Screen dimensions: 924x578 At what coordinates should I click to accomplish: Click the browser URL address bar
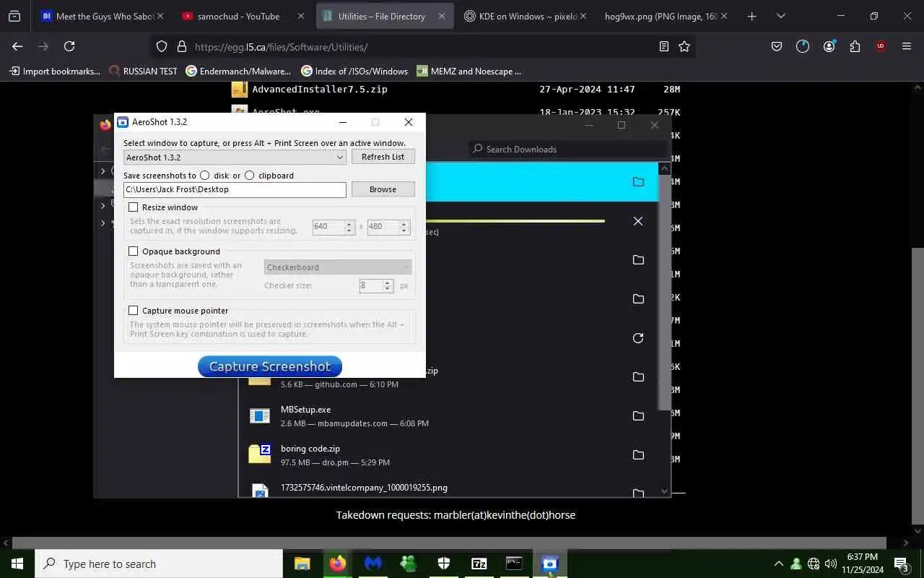click(422, 46)
